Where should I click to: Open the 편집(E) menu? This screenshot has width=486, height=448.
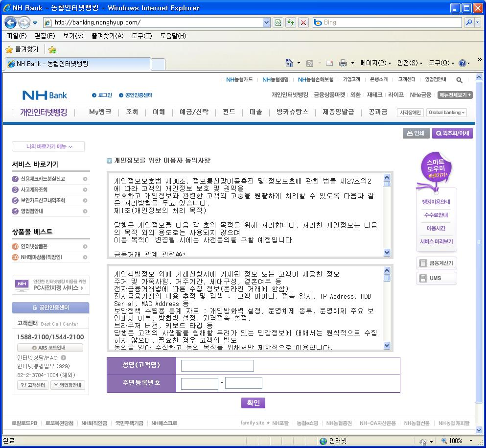45,36
